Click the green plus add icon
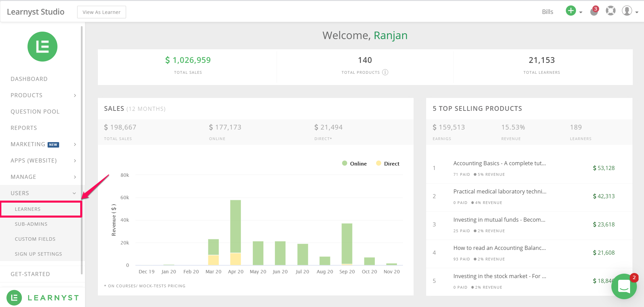Screen dimensions: 644x307 [x=571, y=11]
